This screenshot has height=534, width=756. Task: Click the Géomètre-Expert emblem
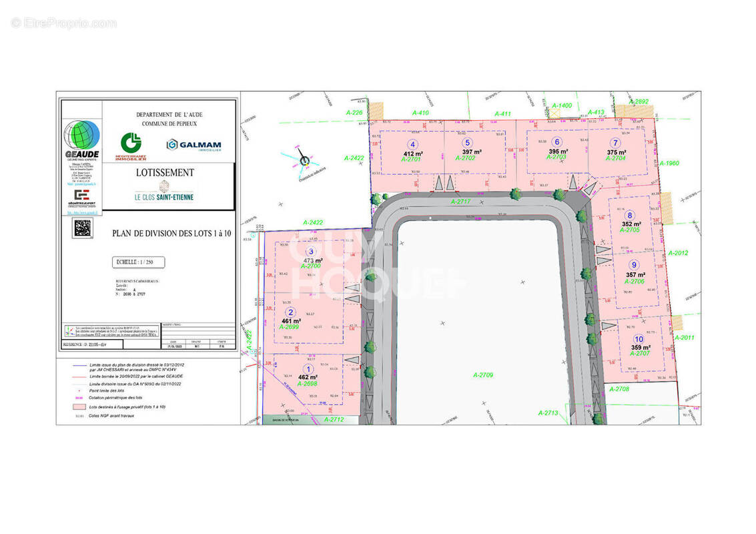[x=81, y=196]
